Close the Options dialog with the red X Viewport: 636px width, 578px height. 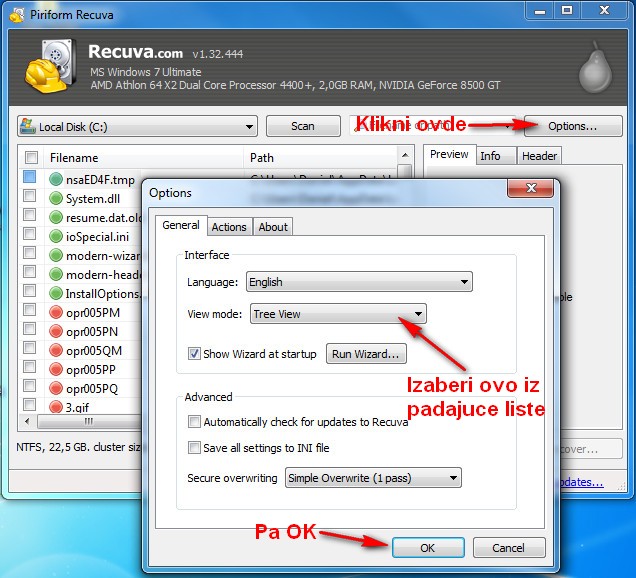coord(531,188)
